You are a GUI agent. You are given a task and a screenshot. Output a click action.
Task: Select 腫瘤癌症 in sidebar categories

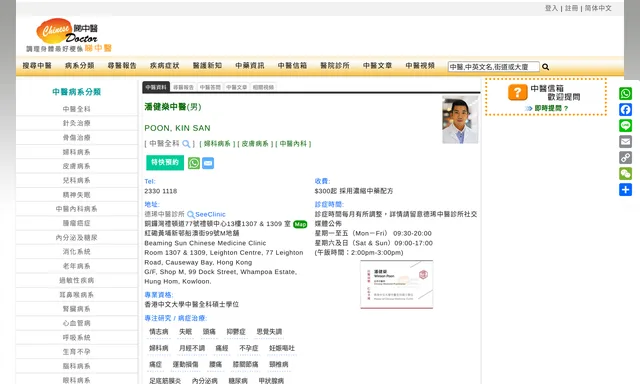[x=77, y=223]
